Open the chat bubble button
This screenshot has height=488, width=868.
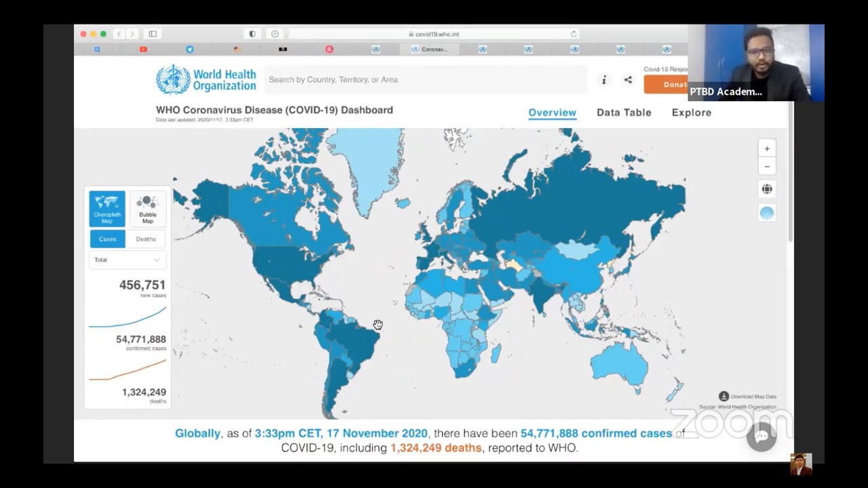coord(762,436)
